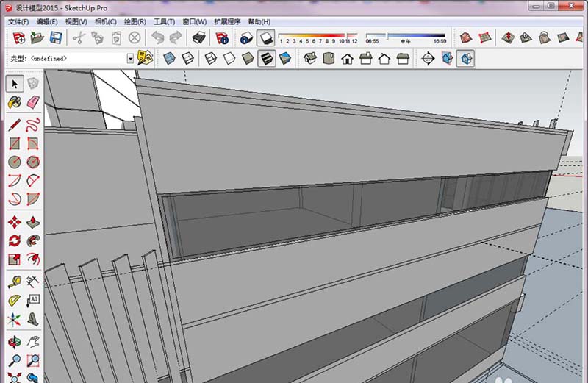Switch to Shaded With Textures style
This screenshot has height=383, width=588.
(x=267, y=59)
